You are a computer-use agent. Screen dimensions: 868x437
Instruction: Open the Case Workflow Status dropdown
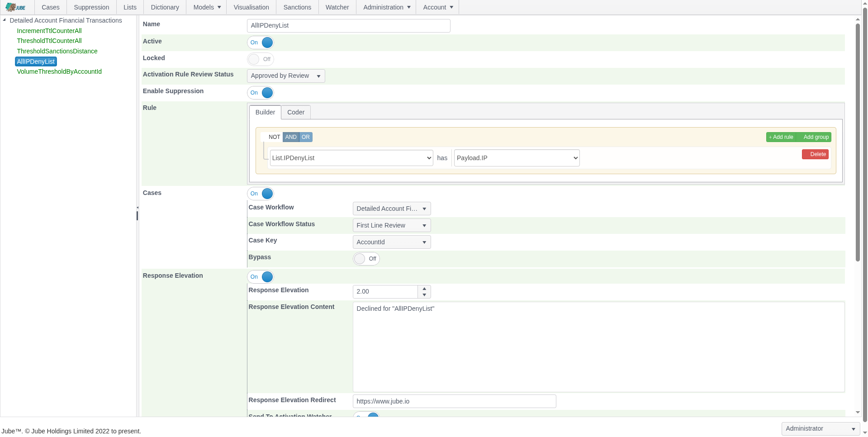(x=391, y=225)
